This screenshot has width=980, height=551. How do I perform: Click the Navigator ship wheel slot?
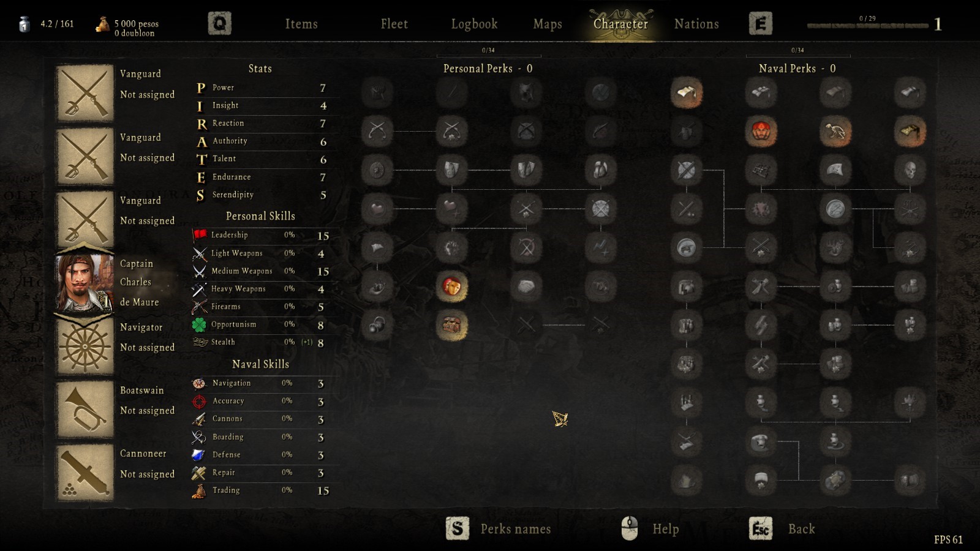(x=85, y=346)
